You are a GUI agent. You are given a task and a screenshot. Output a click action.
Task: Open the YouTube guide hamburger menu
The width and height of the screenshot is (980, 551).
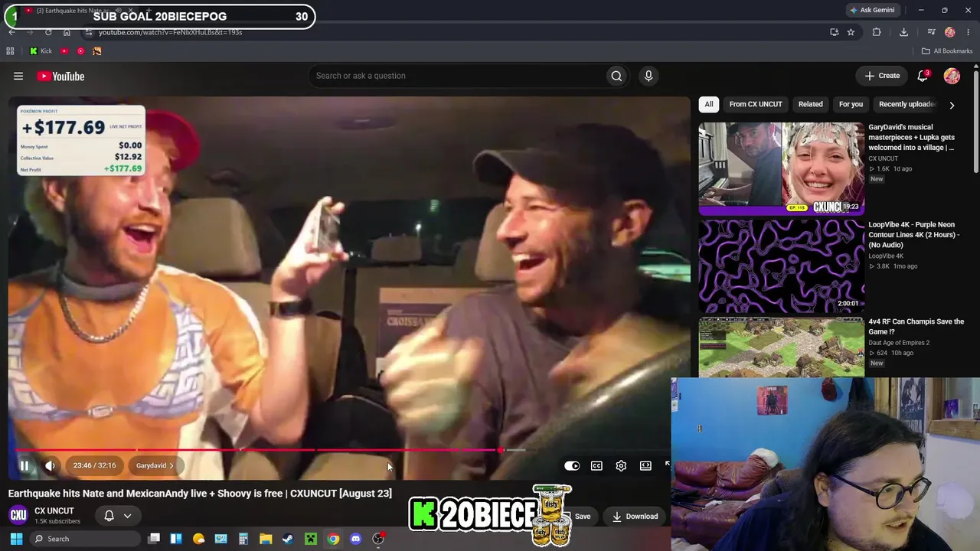pyautogui.click(x=18, y=76)
